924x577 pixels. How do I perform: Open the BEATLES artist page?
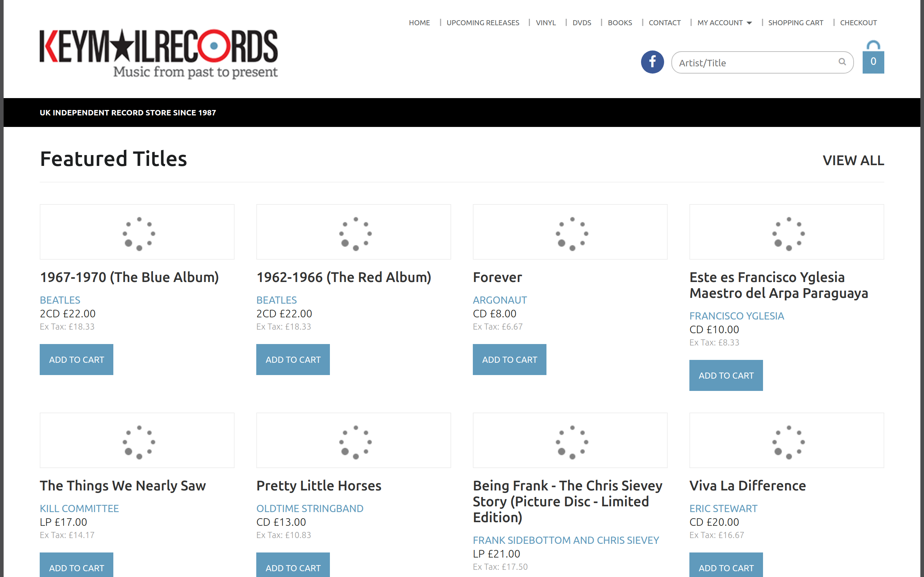(x=60, y=300)
